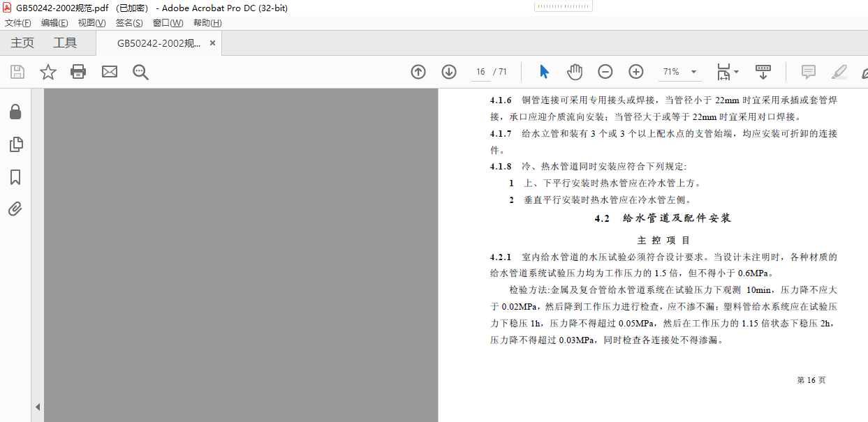The image size is (868, 422).
Task: Open the security lock panel in the sidebar
Action: coord(15,112)
